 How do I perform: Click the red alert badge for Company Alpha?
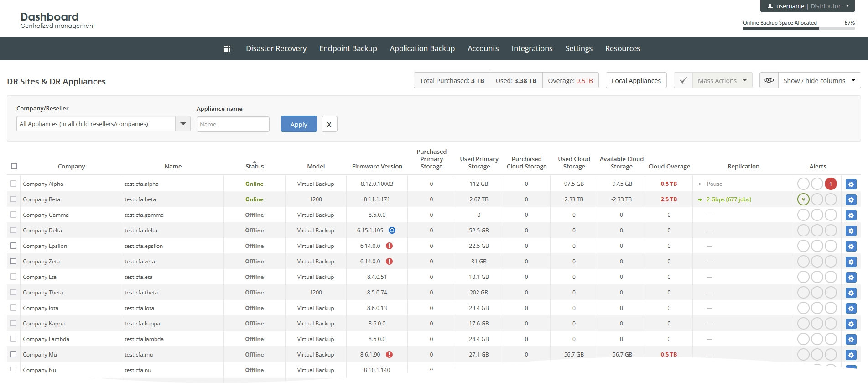[831, 184]
